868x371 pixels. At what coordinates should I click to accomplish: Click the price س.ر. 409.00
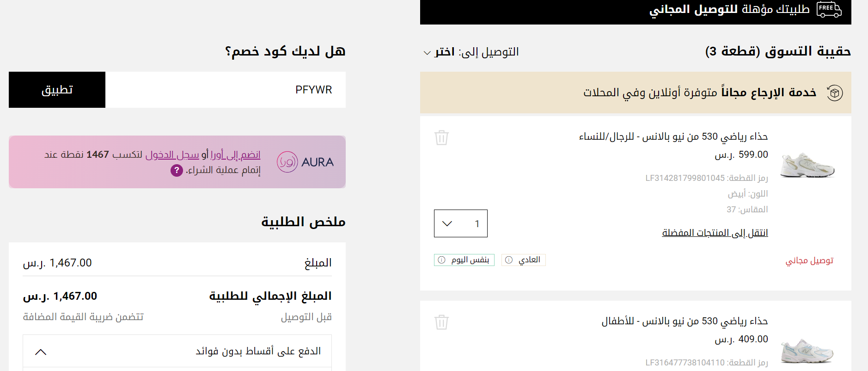[x=741, y=339]
